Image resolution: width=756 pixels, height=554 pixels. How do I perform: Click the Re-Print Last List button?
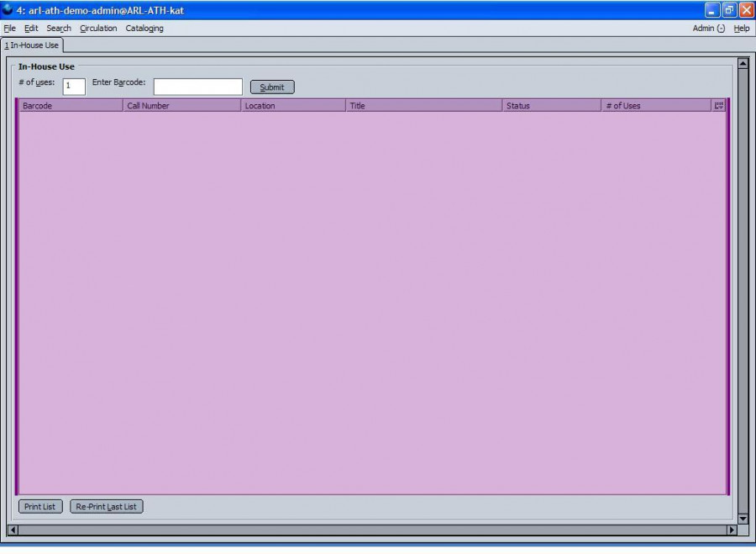(x=107, y=507)
